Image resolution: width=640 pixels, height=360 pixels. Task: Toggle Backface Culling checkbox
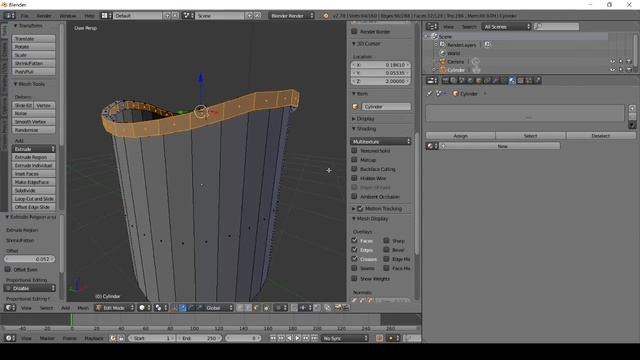click(x=354, y=169)
